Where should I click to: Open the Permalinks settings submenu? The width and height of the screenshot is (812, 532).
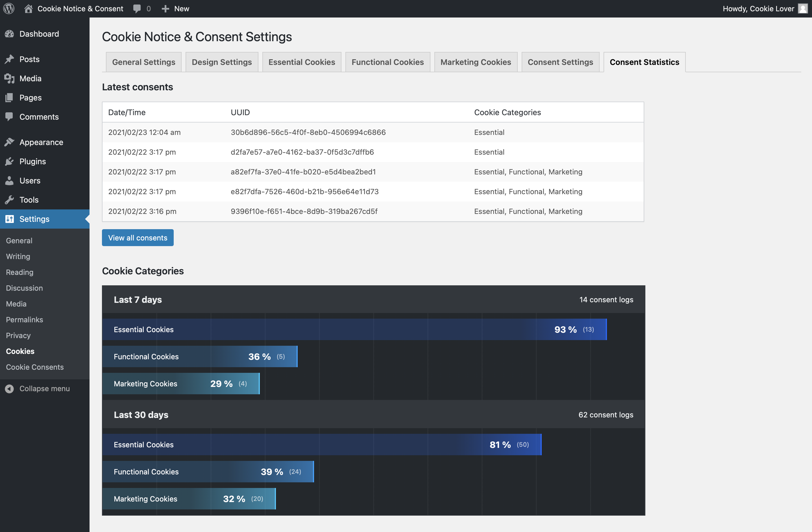click(25, 319)
